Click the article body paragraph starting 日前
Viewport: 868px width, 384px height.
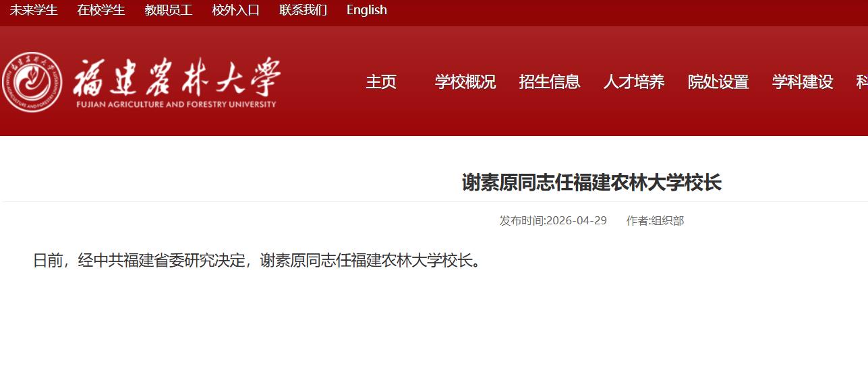[258, 261]
